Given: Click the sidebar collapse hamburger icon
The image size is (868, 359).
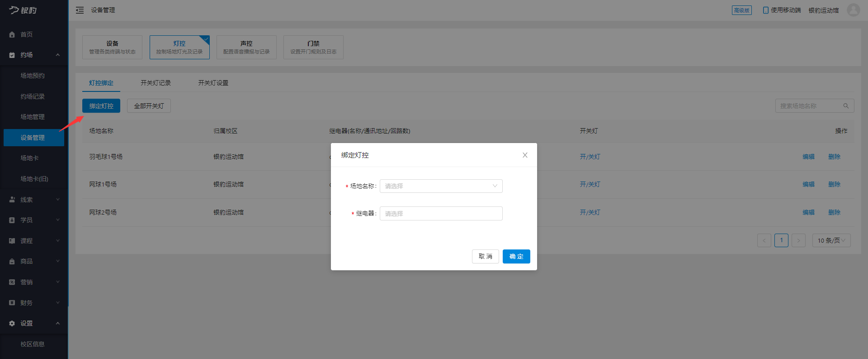Looking at the screenshot, I should (80, 10).
